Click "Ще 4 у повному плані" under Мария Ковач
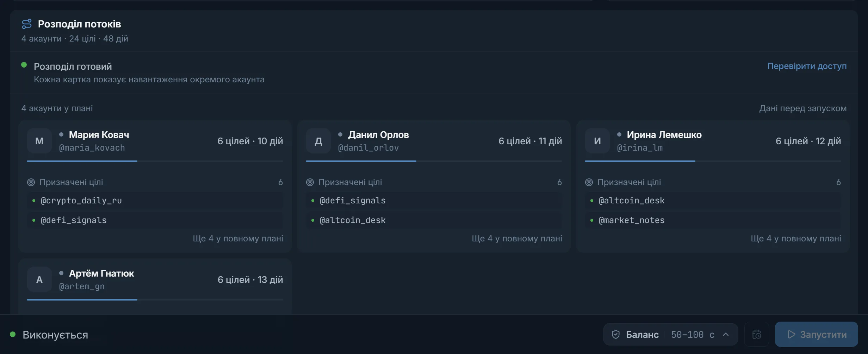Viewport: 868px width, 354px height. click(x=238, y=239)
